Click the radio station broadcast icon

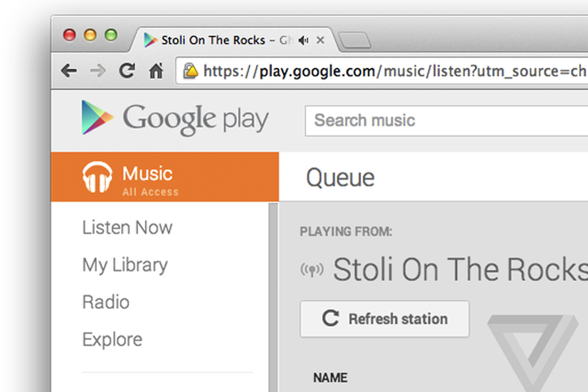[x=312, y=270]
